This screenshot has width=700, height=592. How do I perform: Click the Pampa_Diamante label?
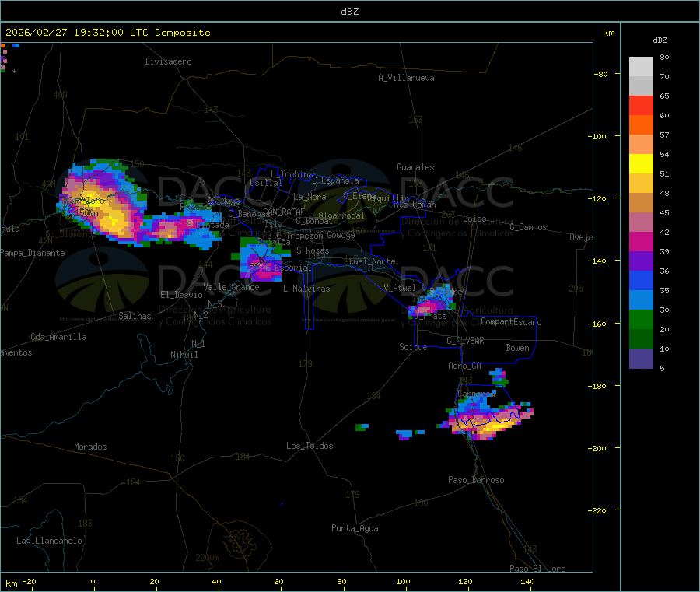point(32,253)
